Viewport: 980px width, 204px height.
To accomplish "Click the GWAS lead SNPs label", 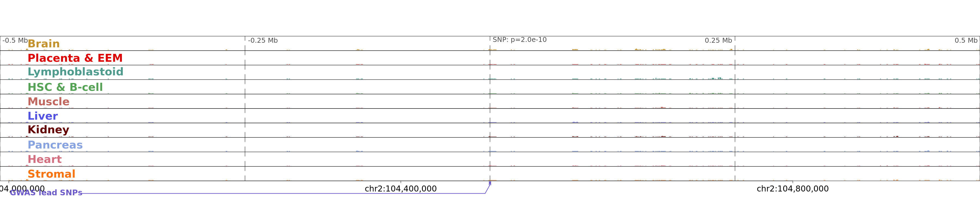I will click(x=46, y=193).
